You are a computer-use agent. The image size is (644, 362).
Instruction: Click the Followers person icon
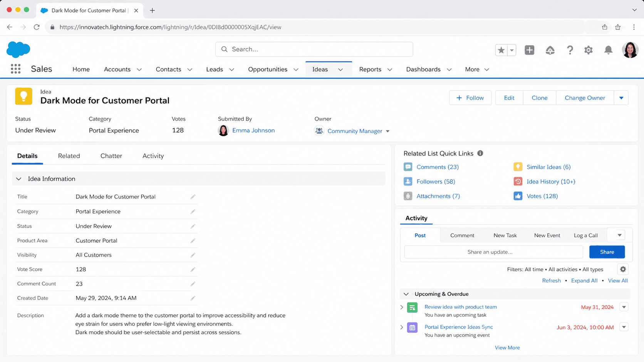408,182
